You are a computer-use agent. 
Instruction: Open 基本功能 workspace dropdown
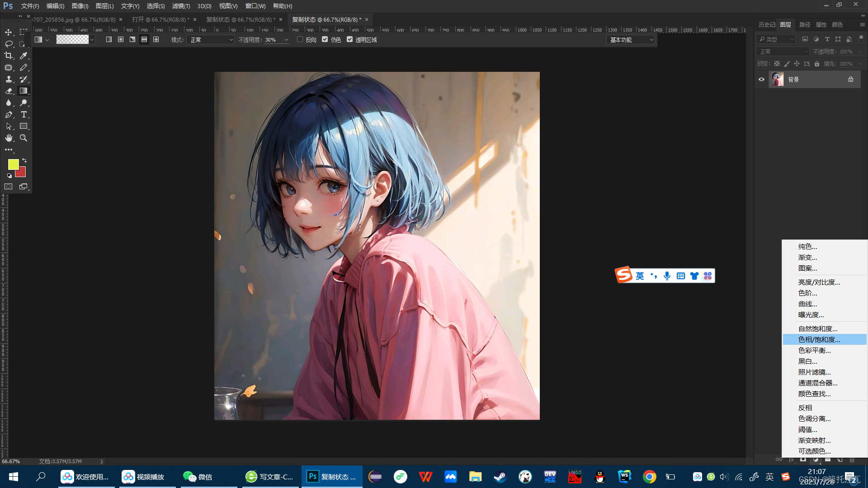[631, 40]
